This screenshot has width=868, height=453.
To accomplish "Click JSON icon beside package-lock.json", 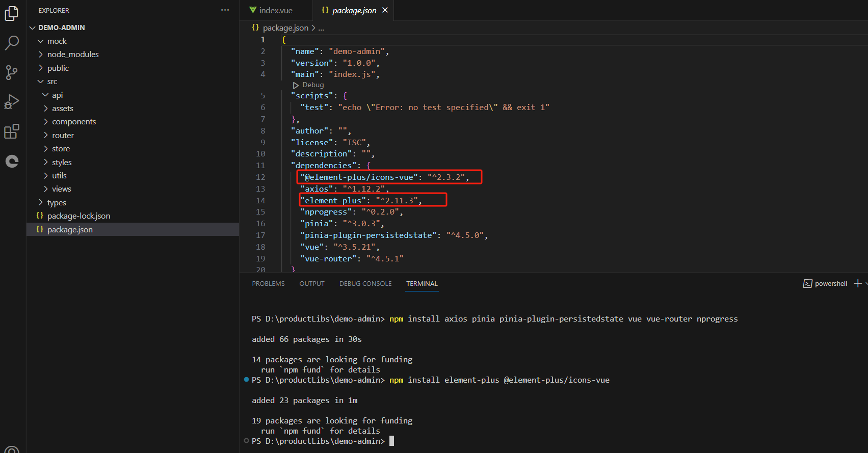I will tap(40, 216).
